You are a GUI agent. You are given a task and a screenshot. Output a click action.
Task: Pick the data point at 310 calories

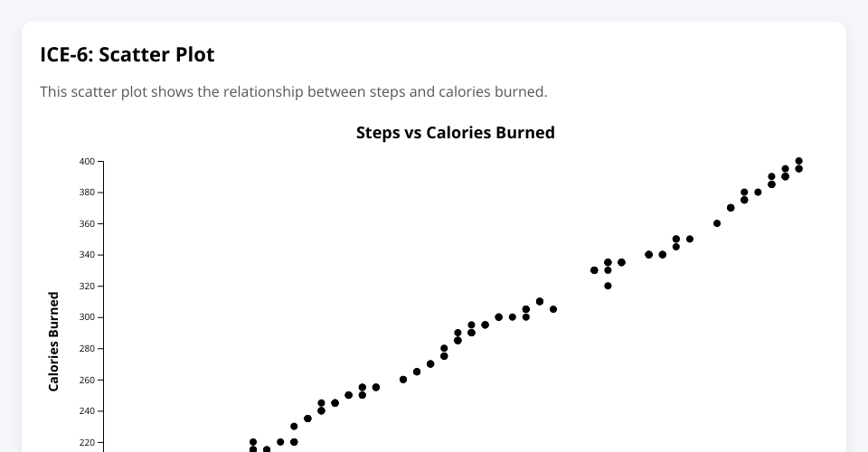(540, 301)
